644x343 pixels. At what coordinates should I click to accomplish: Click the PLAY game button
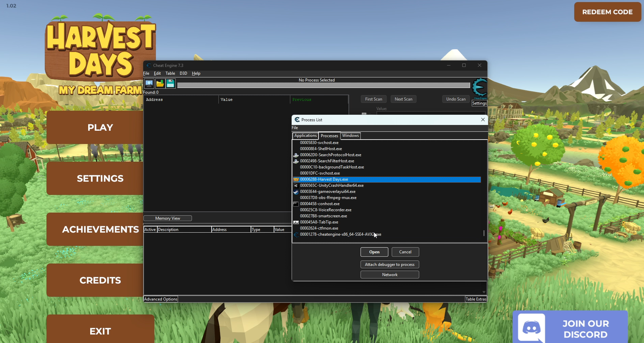tap(95, 127)
